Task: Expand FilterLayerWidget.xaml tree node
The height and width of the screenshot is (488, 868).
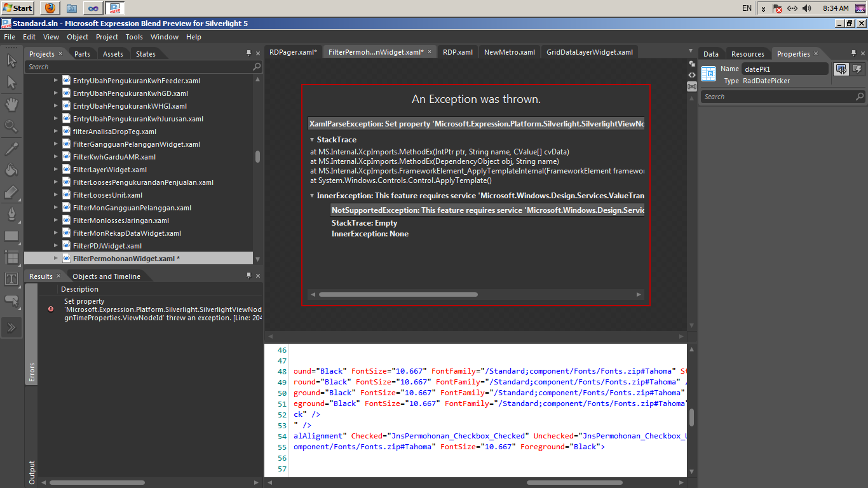Action: 56,170
